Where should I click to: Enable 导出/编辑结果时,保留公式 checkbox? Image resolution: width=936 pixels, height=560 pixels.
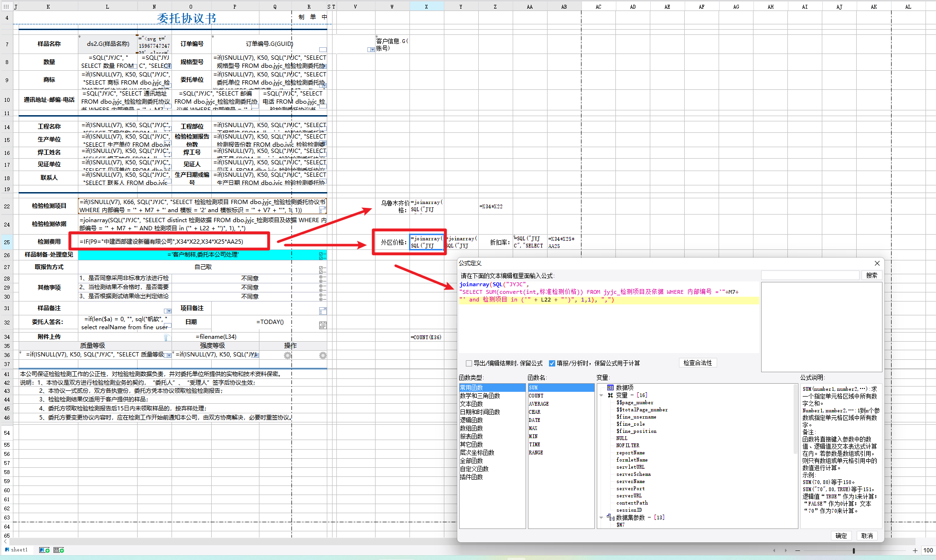point(469,363)
